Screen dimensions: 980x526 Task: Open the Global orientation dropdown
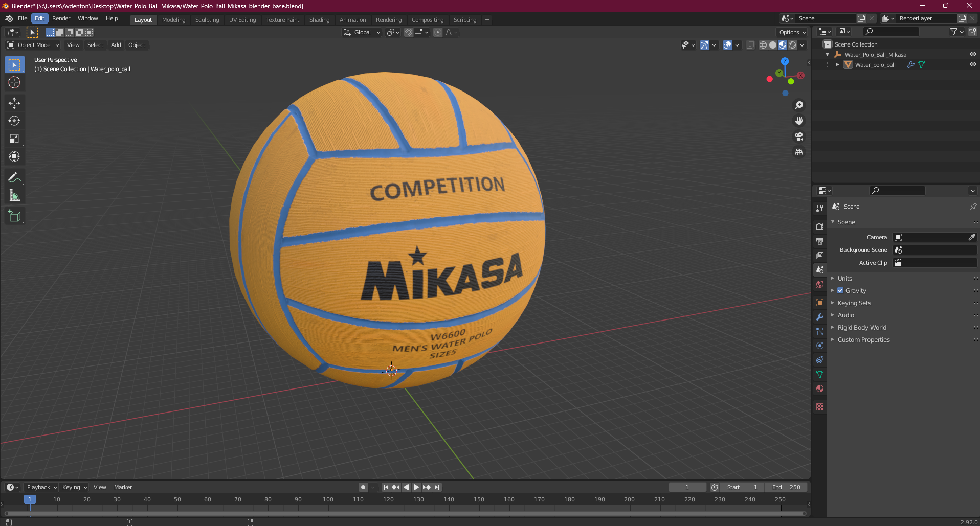pyautogui.click(x=362, y=32)
